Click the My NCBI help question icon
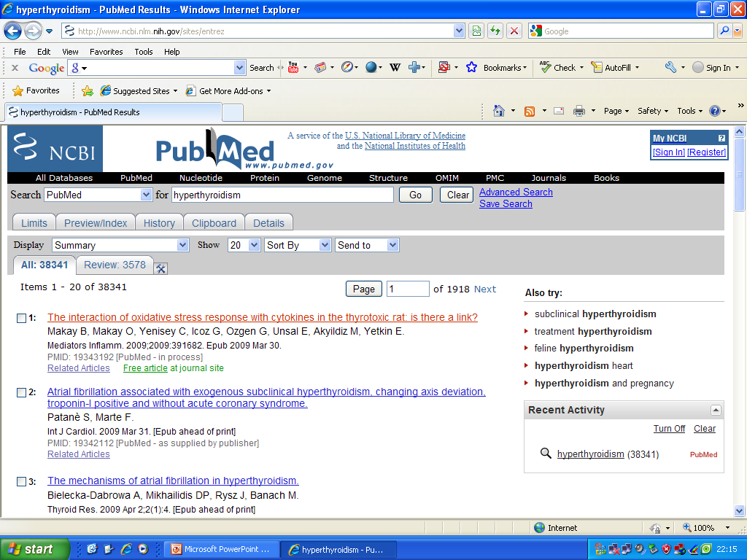This screenshot has width=747, height=560. pos(721,138)
